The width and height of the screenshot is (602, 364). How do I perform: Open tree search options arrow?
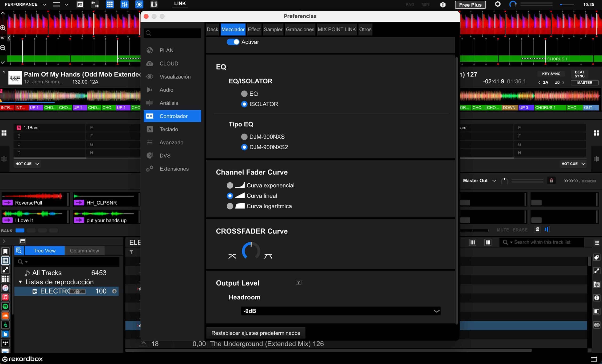point(26,262)
